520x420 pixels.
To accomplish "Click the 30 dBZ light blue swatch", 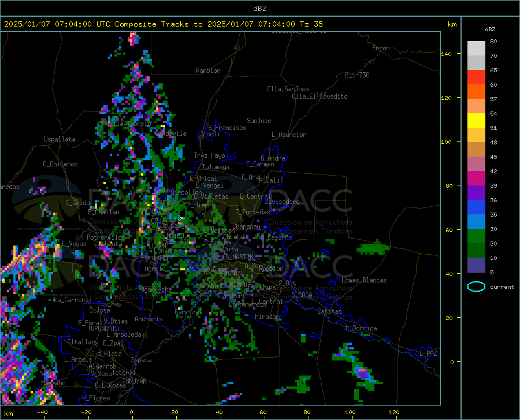I will (x=476, y=221).
